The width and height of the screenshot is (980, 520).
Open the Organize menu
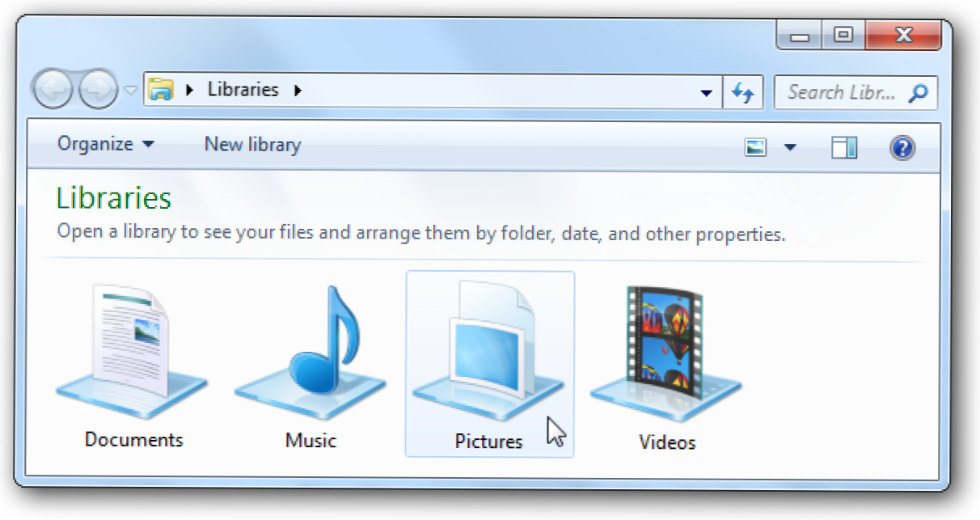(x=105, y=145)
